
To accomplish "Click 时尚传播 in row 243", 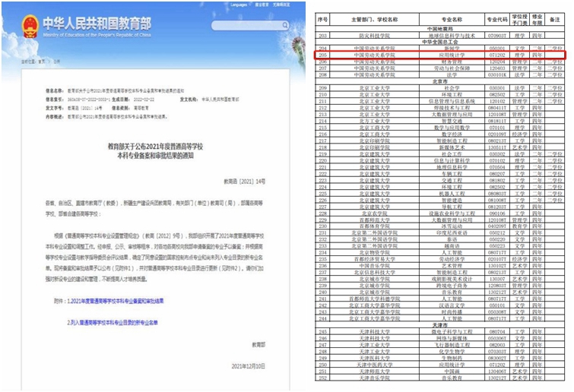I will (x=452, y=312).
